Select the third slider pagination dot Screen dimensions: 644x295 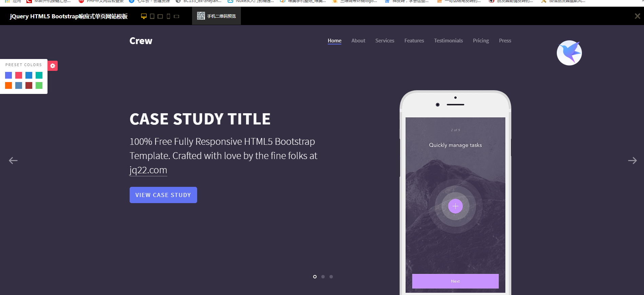click(x=331, y=277)
